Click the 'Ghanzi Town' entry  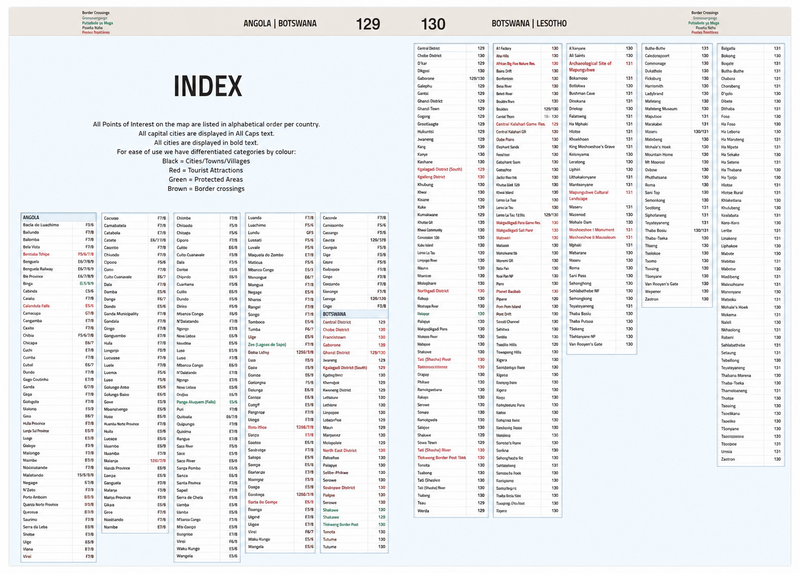pyautogui.click(x=428, y=109)
